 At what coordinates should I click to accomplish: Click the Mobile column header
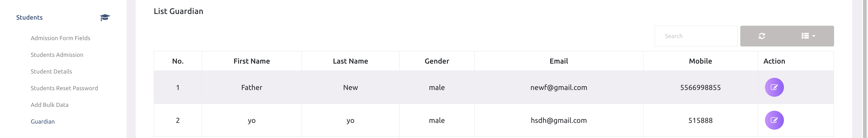pyautogui.click(x=700, y=61)
